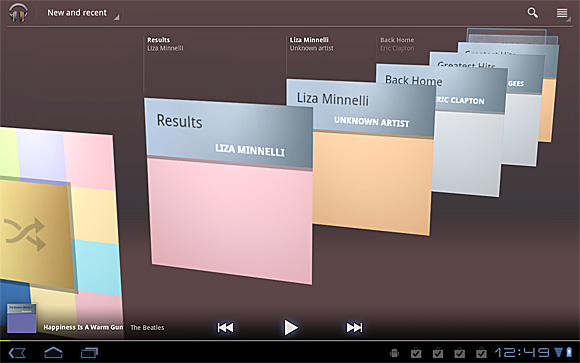Go to the Android home button
Viewport: 580px width, 363px height.
53,353
